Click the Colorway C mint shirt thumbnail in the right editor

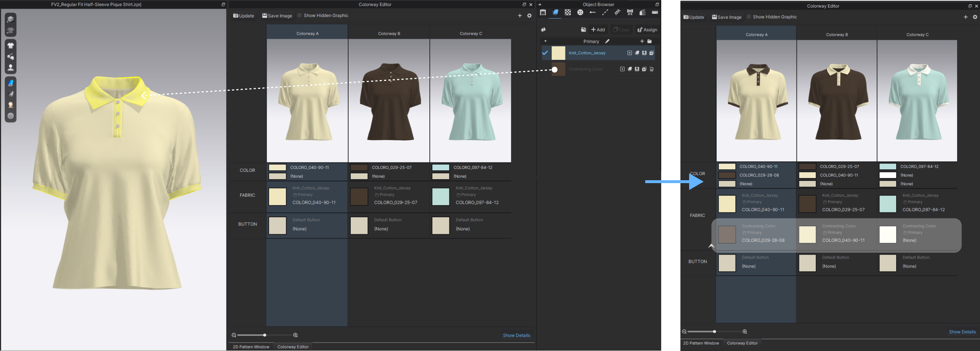[917, 101]
